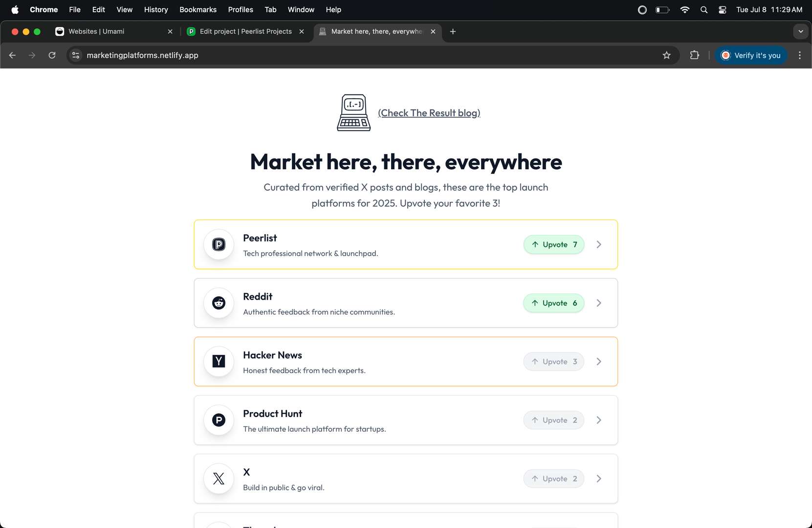The width and height of the screenshot is (812, 528).
Task: Expand the Peerlist card chevron
Action: click(599, 244)
